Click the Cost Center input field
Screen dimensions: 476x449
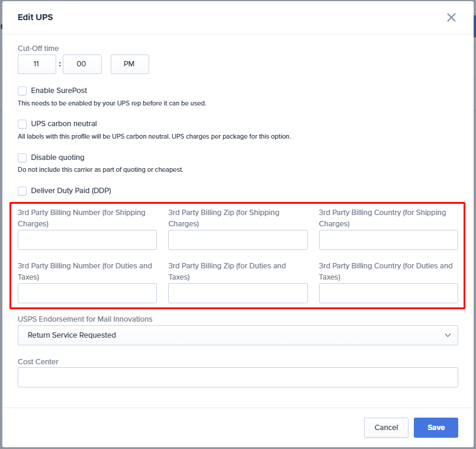tap(237, 377)
